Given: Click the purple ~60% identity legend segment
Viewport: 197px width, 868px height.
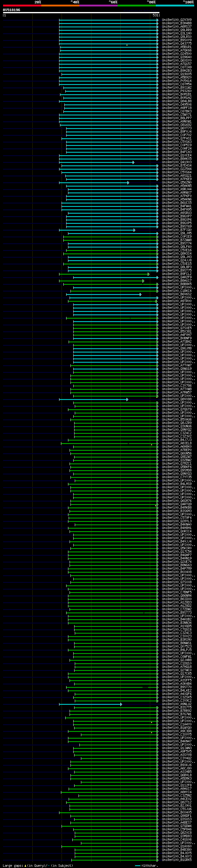Looking at the screenshot, I should [x=99, y=6].
